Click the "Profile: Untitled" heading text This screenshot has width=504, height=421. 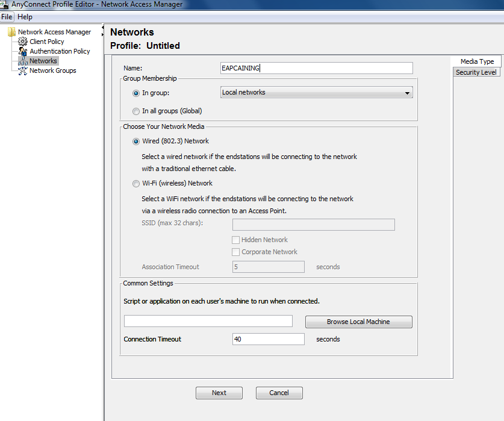pos(145,46)
